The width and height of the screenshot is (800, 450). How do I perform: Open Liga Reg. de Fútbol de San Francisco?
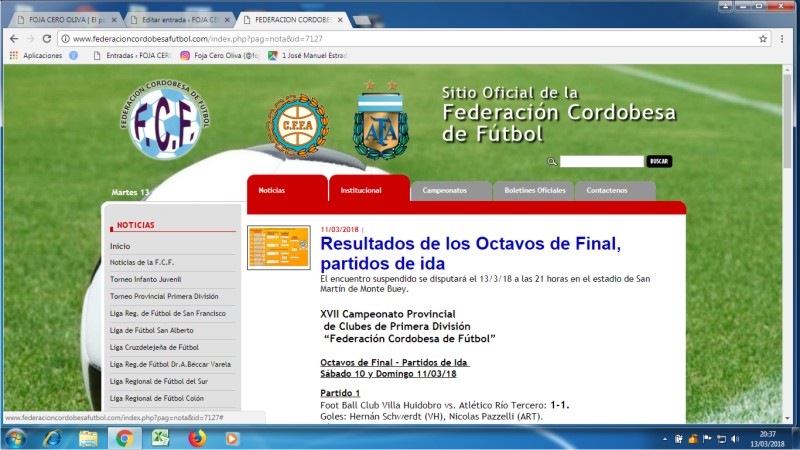(x=167, y=313)
